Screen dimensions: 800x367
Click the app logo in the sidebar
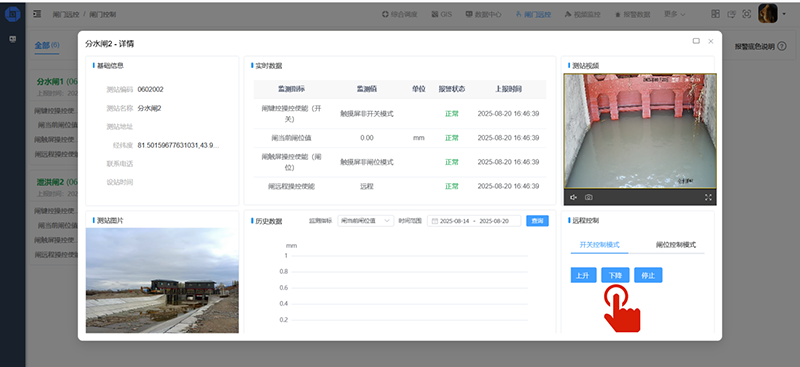(x=12, y=14)
